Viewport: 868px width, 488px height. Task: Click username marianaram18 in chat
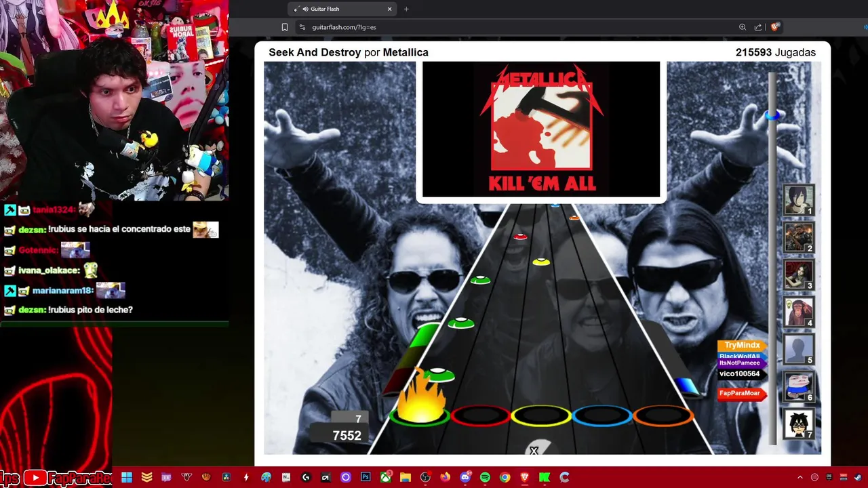point(62,290)
